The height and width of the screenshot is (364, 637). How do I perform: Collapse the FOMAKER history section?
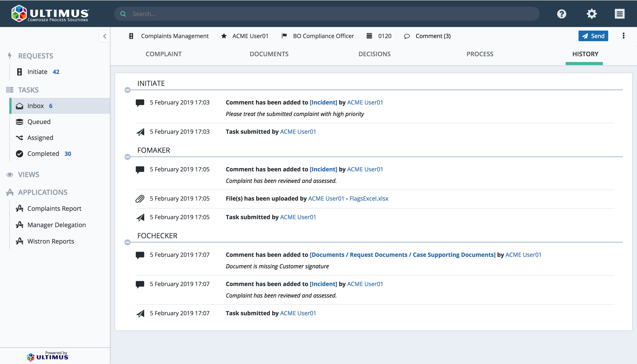point(128,157)
